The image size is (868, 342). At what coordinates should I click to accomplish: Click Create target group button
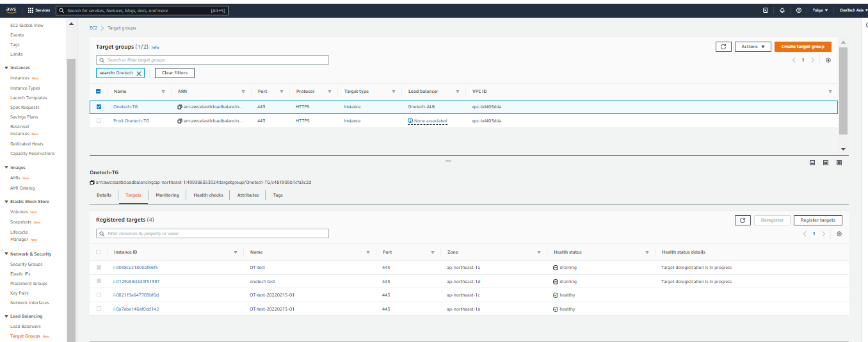803,47
